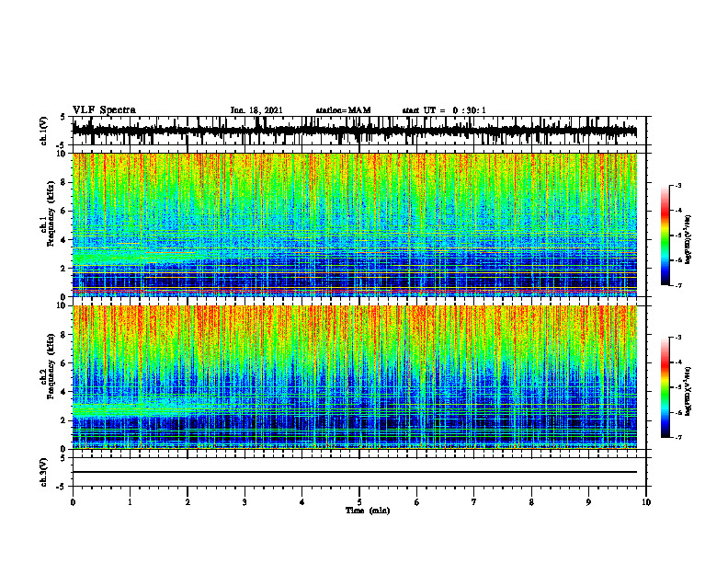Click the "Time (min)" x-axis label
This screenshot has height=563, width=728.
(x=368, y=511)
